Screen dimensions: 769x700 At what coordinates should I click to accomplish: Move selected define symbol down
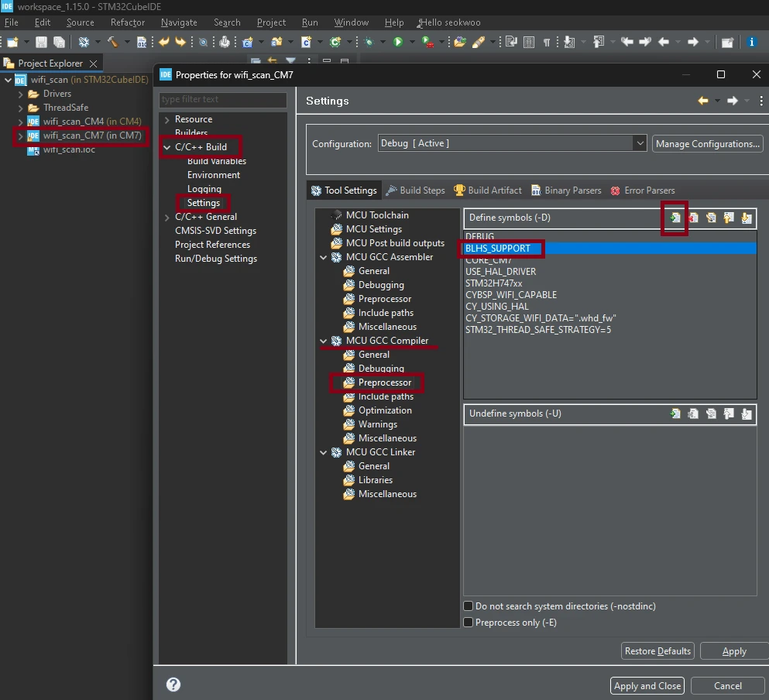(x=747, y=218)
